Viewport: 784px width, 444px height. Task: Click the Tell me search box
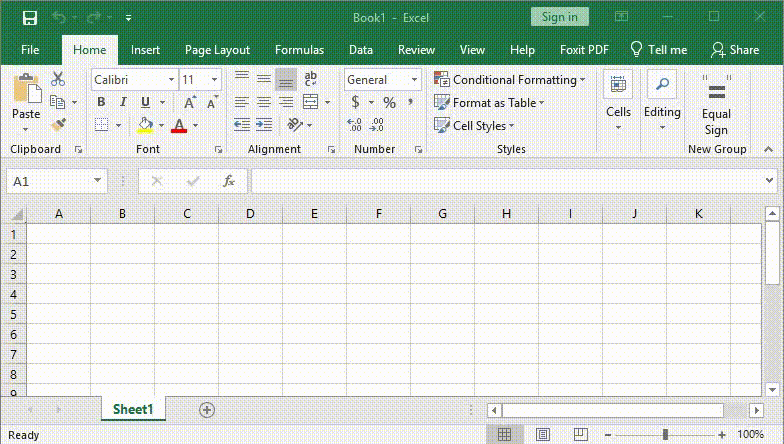click(659, 50)
